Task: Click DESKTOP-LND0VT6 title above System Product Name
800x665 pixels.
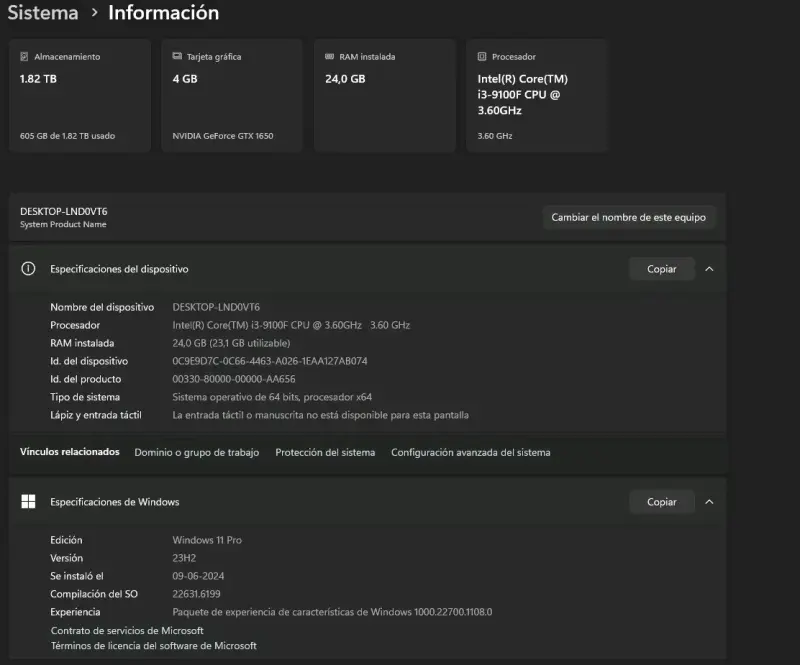Action: tap(64, 211)
